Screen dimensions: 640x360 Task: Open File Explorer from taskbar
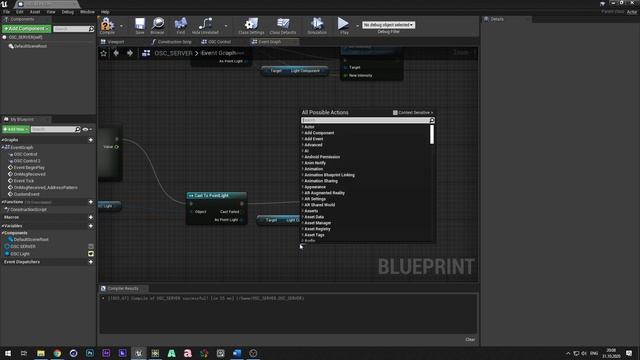coord(41,353)
